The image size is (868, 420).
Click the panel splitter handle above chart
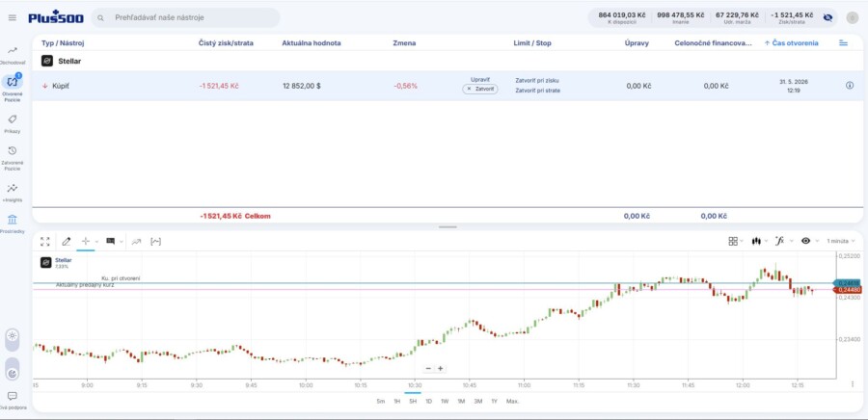point(448,227)
